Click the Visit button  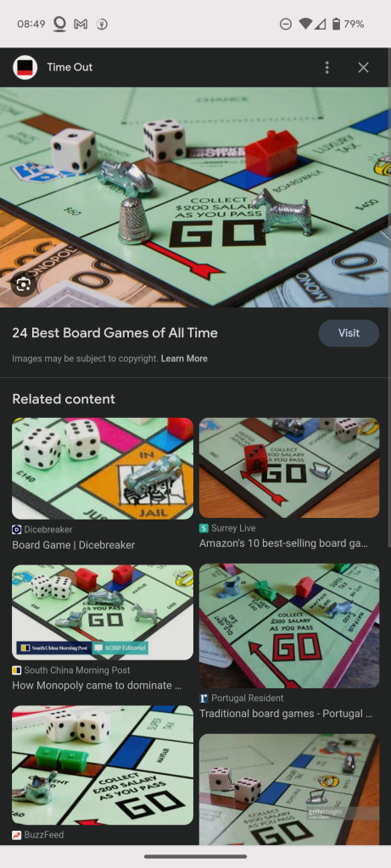349,333
